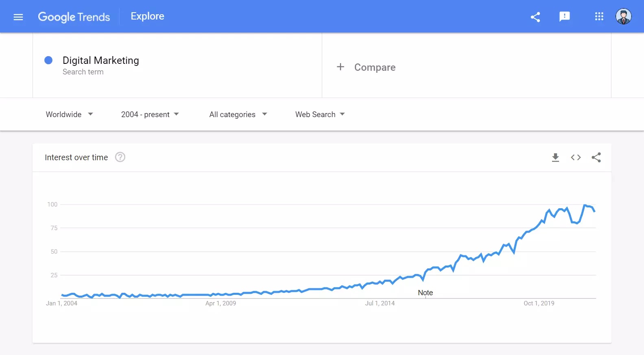Click the account profile avatar
The image size is (644, 355).
[x=623, y=17]
